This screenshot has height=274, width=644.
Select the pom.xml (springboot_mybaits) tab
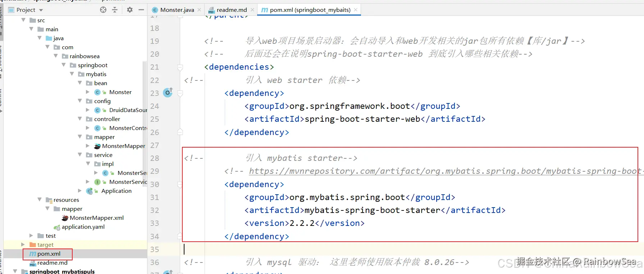[310, 10]
